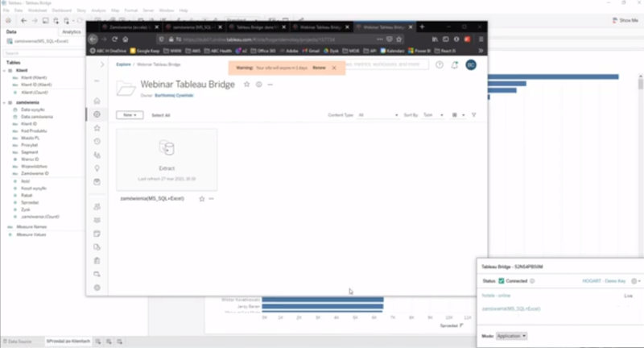Open the Content Type dropdown
644x348 pixels.
(x=378, y=115)
